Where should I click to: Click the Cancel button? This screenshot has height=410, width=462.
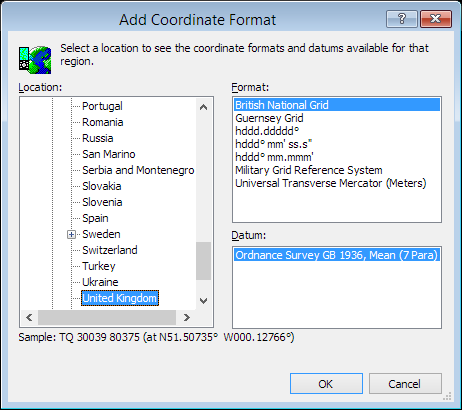[x=405, y=384]
